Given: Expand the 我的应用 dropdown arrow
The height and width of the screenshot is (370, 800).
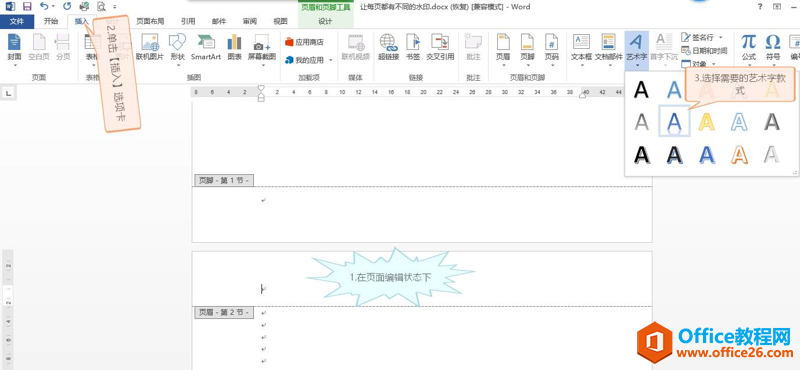Looking at the screenshot, I should point(331,60).
